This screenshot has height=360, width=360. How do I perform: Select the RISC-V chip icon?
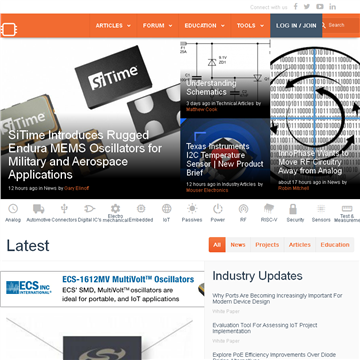pos(269,209)
